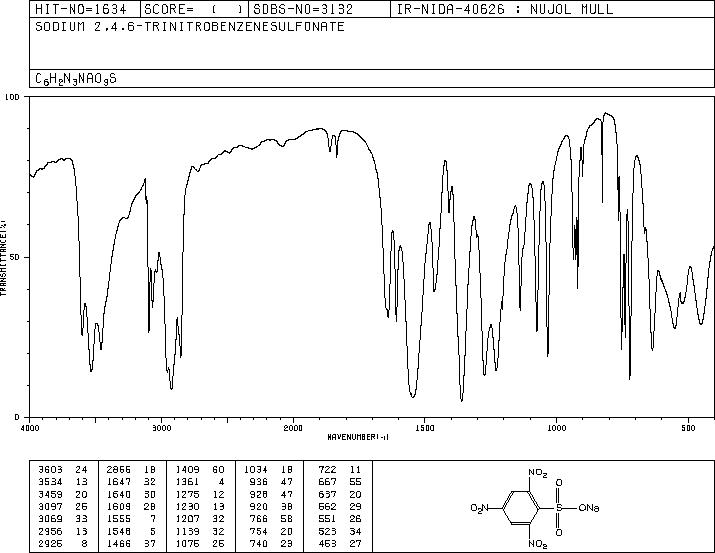Image resolution: width=715 pixels, height=553 pixels.
Task: Select the IR-NIDA-40626 : NUJOL MULL label
Action: point(505,9)
